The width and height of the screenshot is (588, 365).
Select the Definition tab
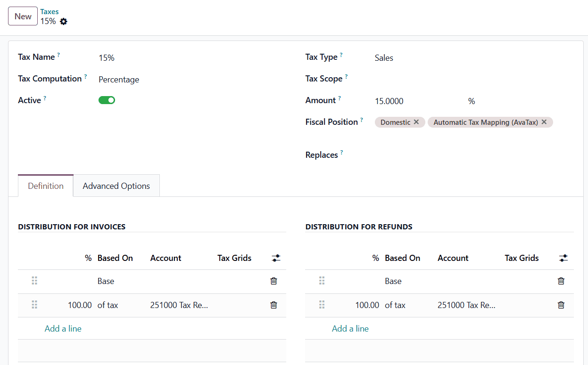tap(45, 186)
